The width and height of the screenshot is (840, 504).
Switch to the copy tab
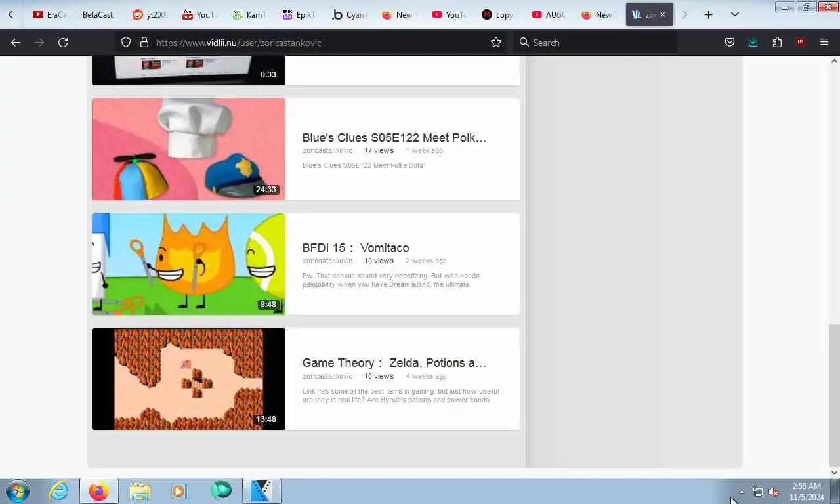pyautogui.click(x=499, y=14)
